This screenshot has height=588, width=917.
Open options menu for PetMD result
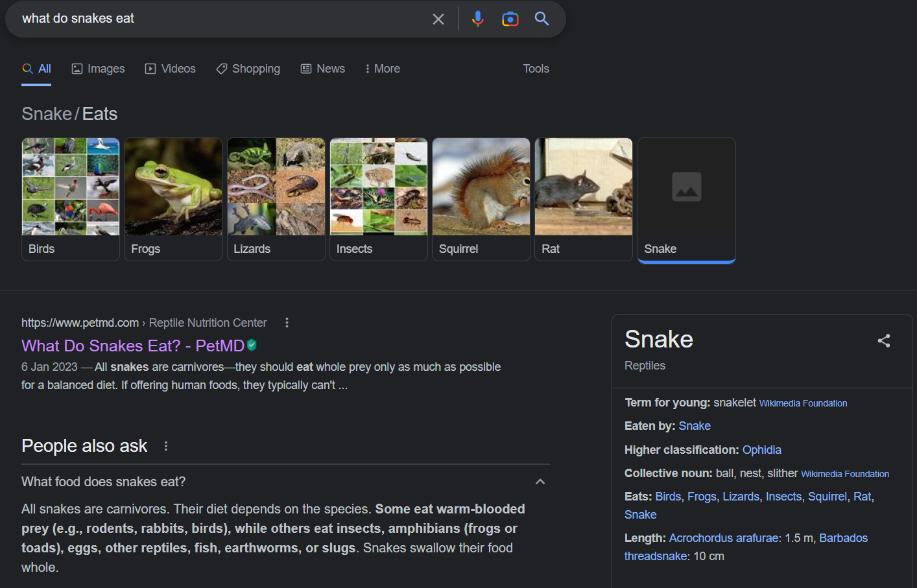point(287,323)
